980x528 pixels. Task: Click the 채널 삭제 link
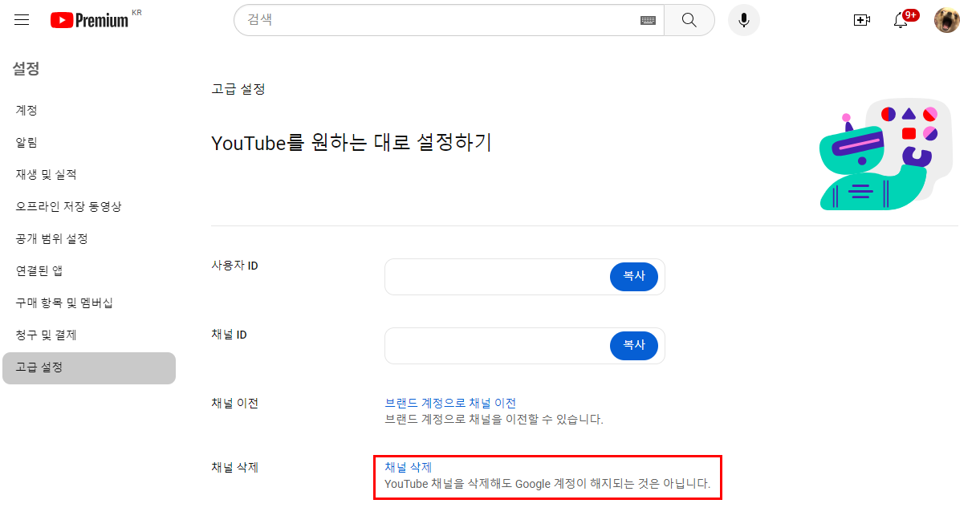click(x=409, y=467)
